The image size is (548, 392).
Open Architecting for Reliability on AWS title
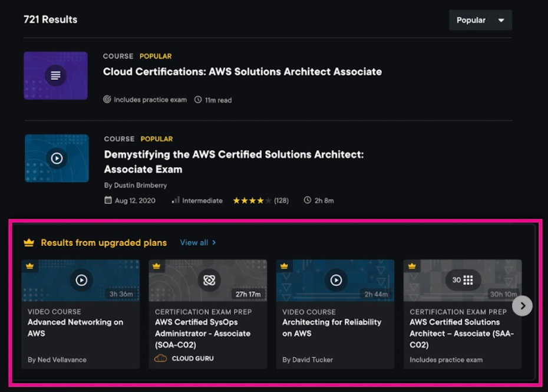tap(332, 328)
